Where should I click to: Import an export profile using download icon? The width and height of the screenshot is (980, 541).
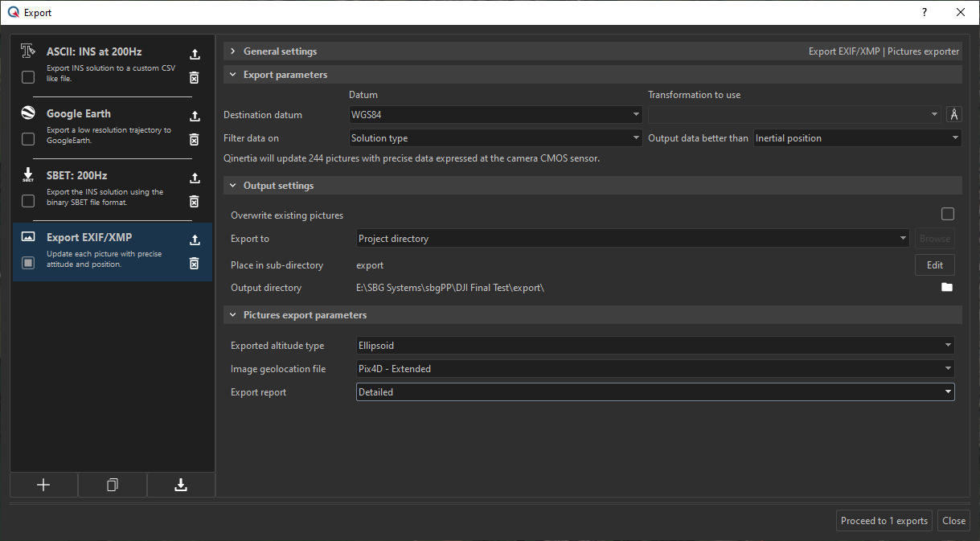[181, 485]
